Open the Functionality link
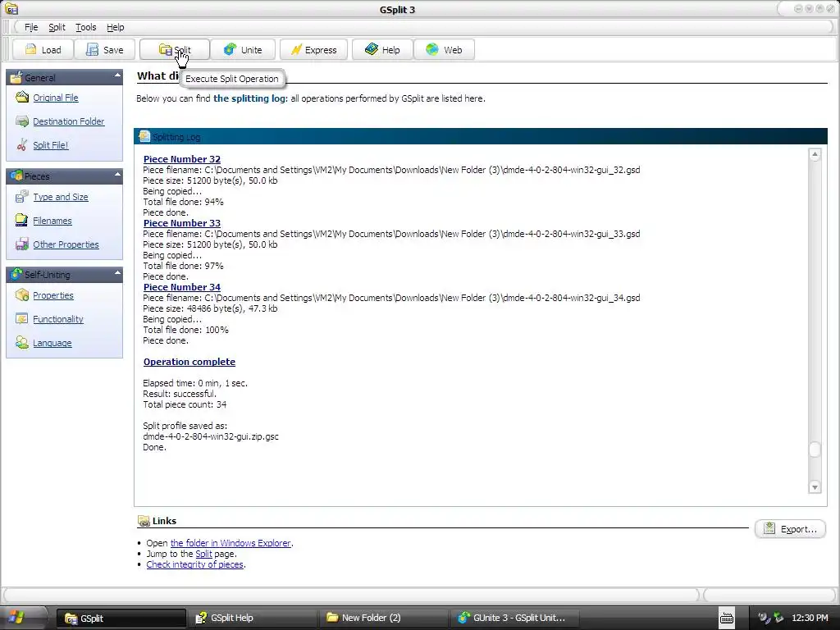 coord(58,319)
